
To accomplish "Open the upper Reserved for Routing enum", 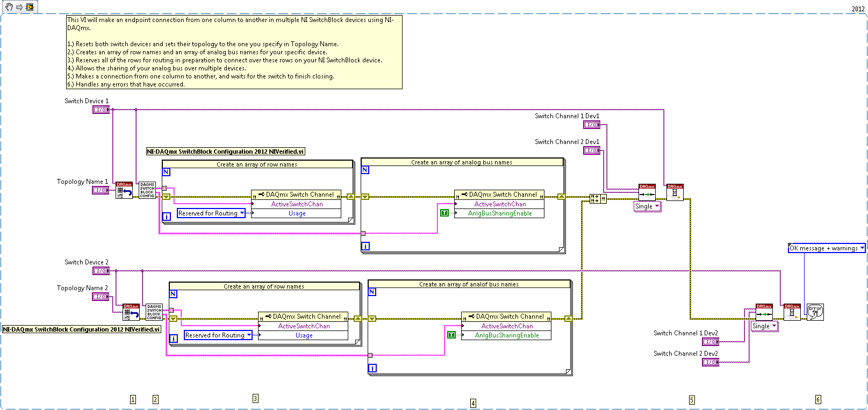I will click(211, 213).
